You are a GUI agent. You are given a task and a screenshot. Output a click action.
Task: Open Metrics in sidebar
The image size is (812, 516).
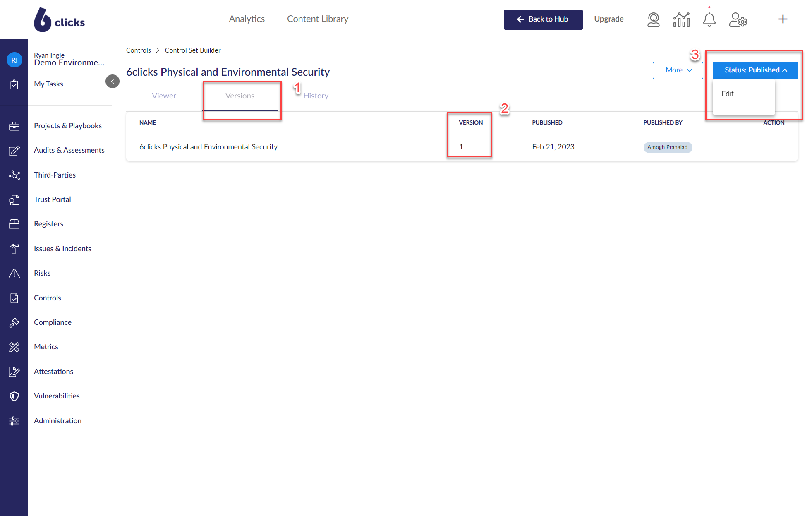pos(46,347)
